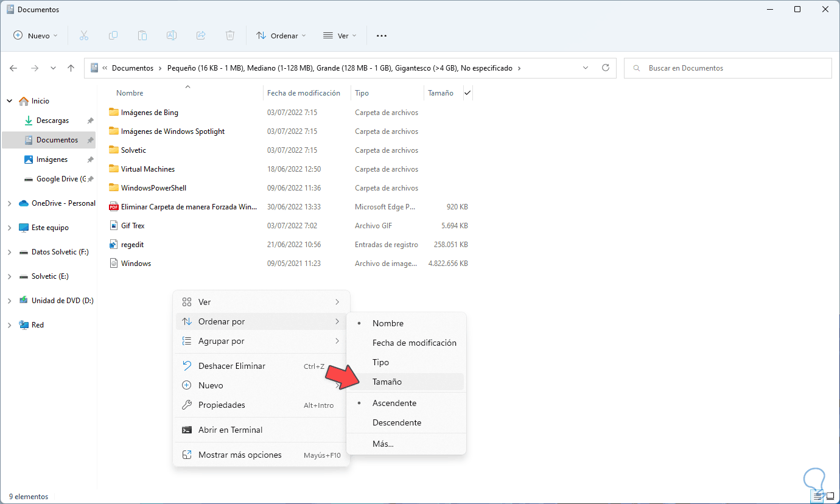Click the Tamaño column header
The width and height of the screenshot is (840, 504).
[x=441, y=93]
